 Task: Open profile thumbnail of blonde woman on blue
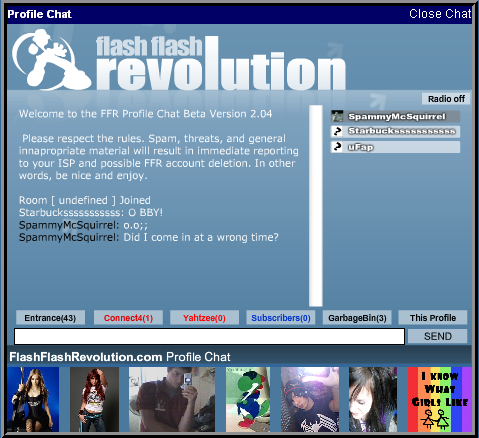33,399
